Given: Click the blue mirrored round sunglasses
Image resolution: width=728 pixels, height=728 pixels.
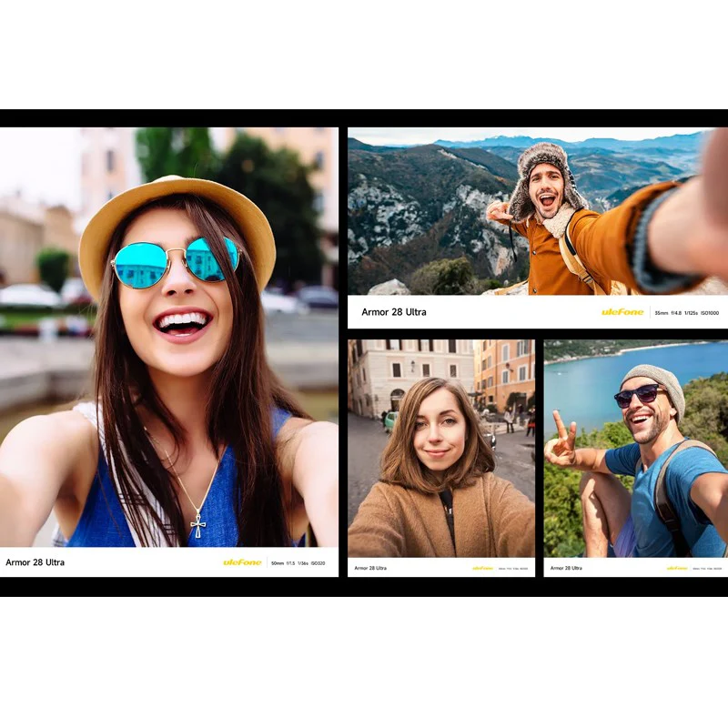Looking at the screenshot, I should click(x=177, y=262).
